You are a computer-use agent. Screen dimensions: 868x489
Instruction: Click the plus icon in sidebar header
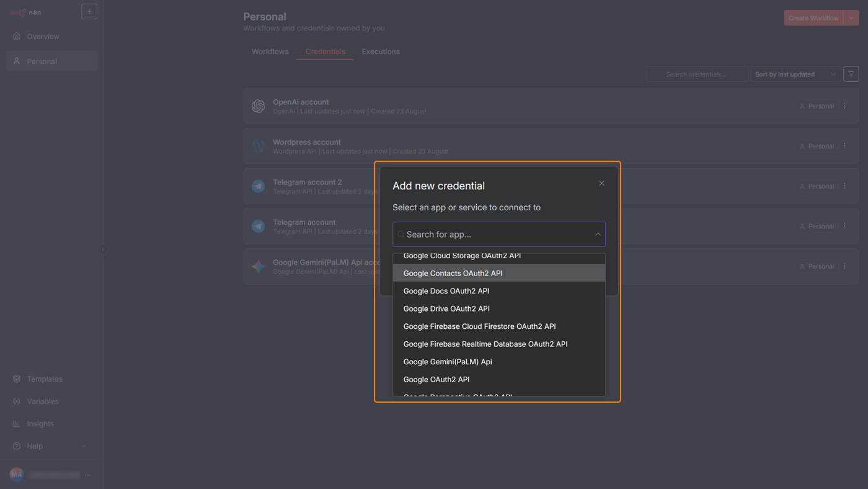(x=89, y=12)
